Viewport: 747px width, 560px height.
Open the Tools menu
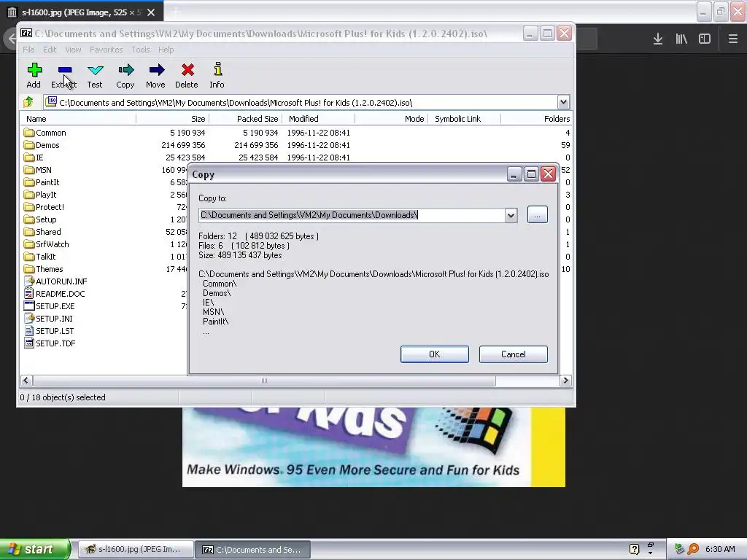tap(141, 50)
